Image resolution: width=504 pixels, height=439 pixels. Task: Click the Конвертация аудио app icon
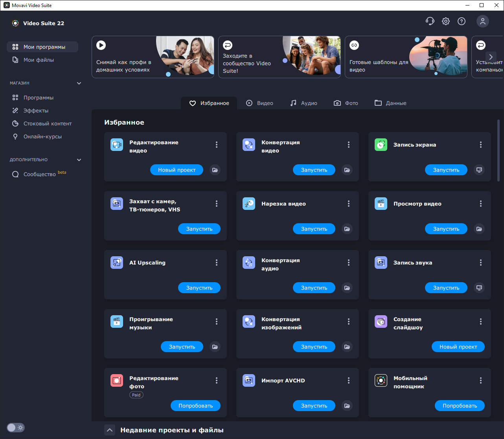coord(249,263)
